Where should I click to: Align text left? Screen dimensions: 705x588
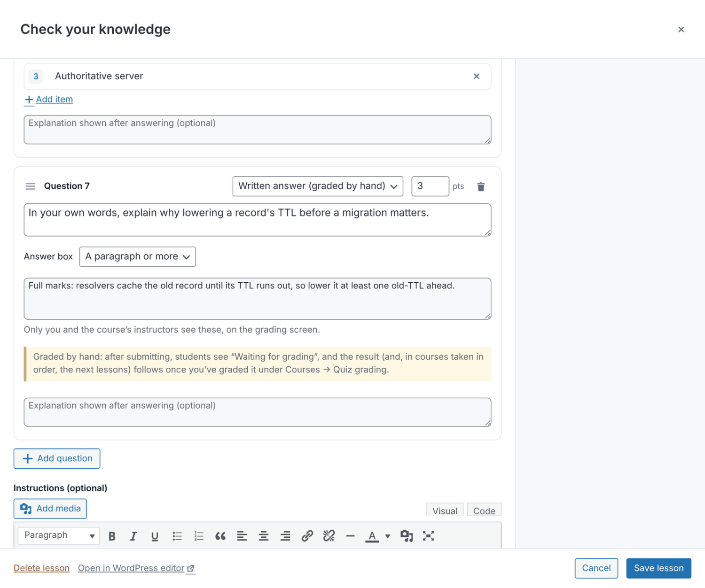tap(242, 536)
